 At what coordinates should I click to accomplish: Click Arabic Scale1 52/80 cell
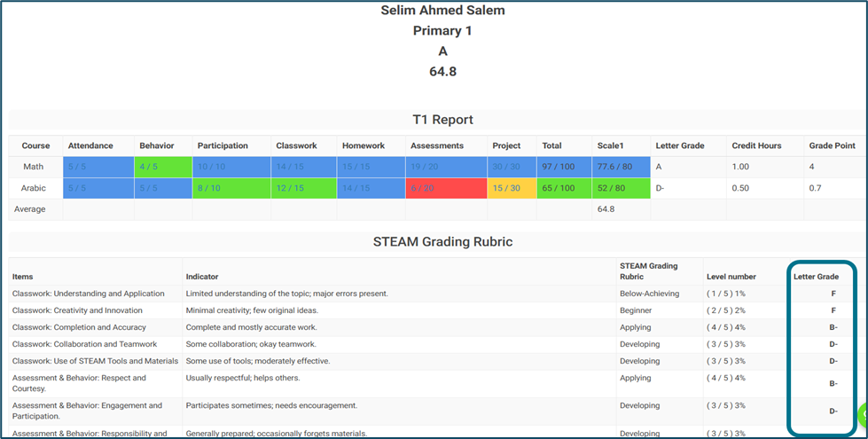coord(620,188)
